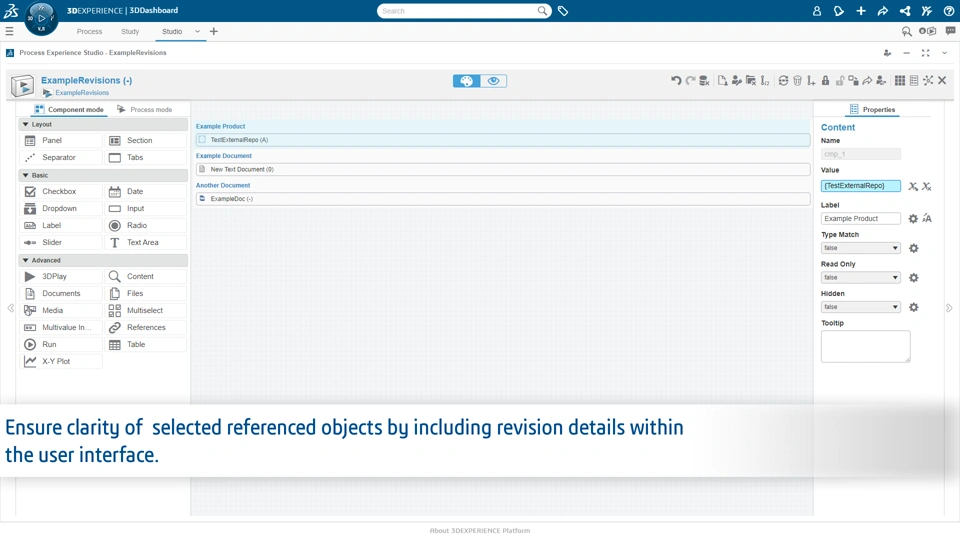
Task: Click the curved share arrow in toolbar
Action: coord(867,80)
